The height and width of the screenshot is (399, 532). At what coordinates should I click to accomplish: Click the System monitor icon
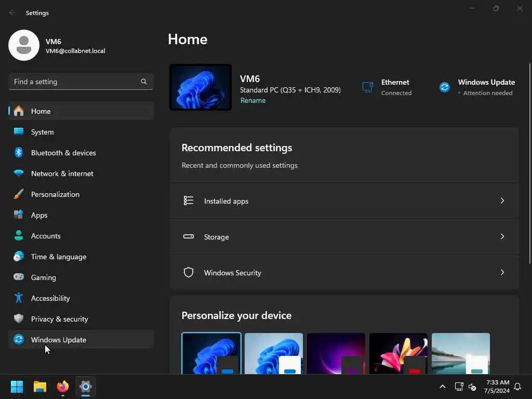click(19, 131)
